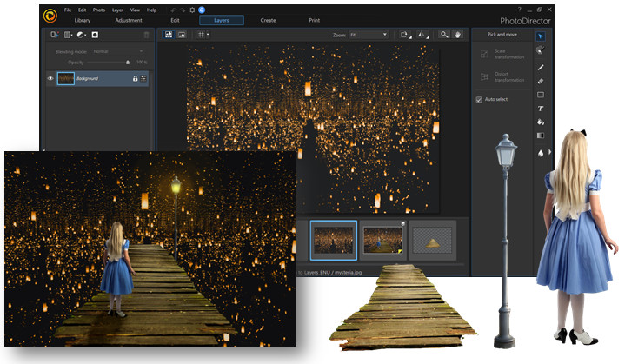Switch to the Adjustment tab
The width and height of the screenshot is (638, 364).
[129, 19]
